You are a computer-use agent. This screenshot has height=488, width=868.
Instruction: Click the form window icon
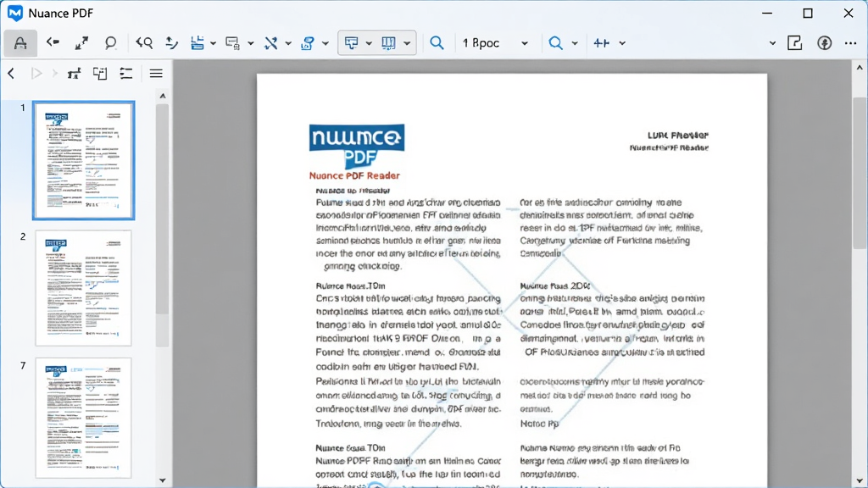click(x=232, y=43)
